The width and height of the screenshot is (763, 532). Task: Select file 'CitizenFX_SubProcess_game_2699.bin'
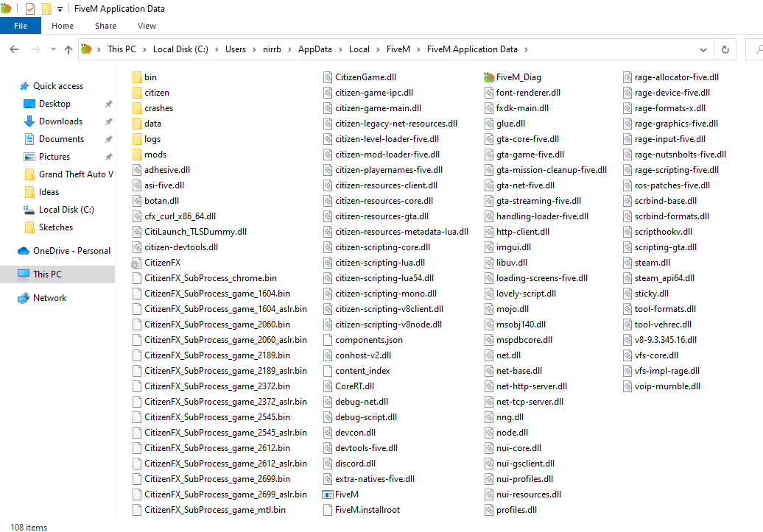coord(217,479)
